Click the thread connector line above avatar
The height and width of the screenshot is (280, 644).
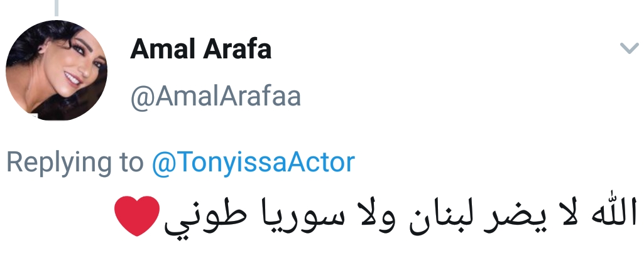[57, 6]
